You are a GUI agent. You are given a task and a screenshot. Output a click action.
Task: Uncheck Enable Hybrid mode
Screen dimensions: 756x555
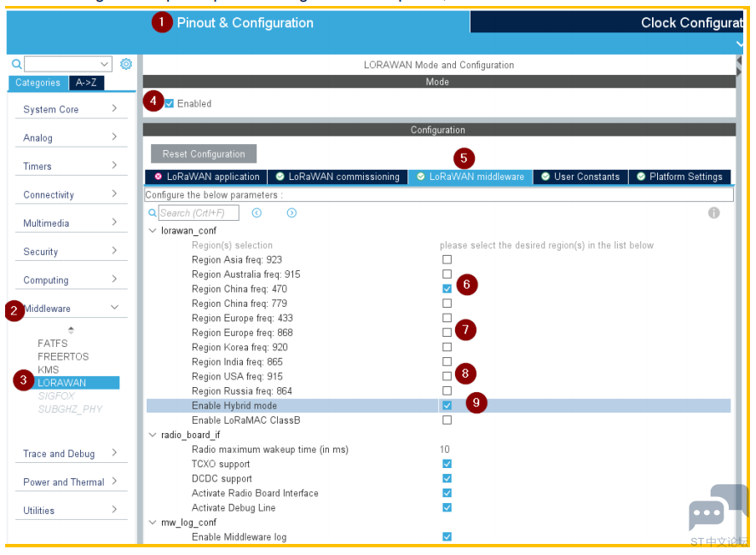(x=447, y=405)
